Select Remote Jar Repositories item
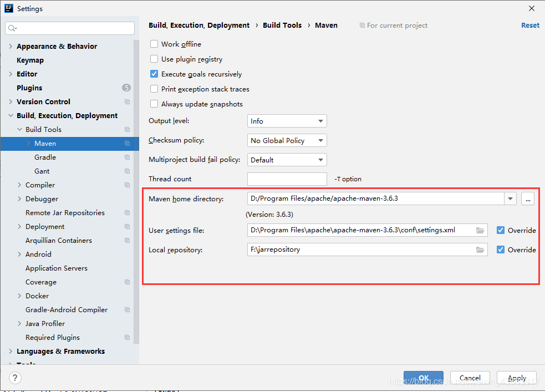Image resolution: width=545 pixels, height=392 pixels. (65, 213)
